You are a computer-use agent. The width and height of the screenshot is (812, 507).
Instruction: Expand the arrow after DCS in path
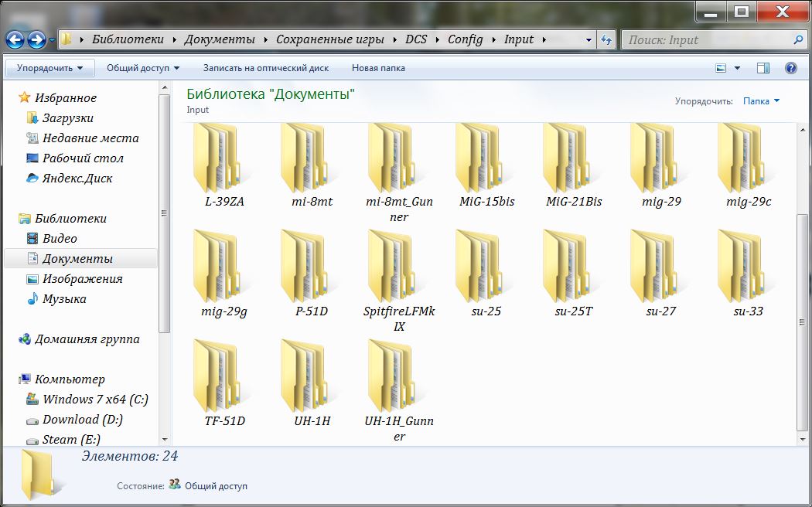[x=437, y=40]
